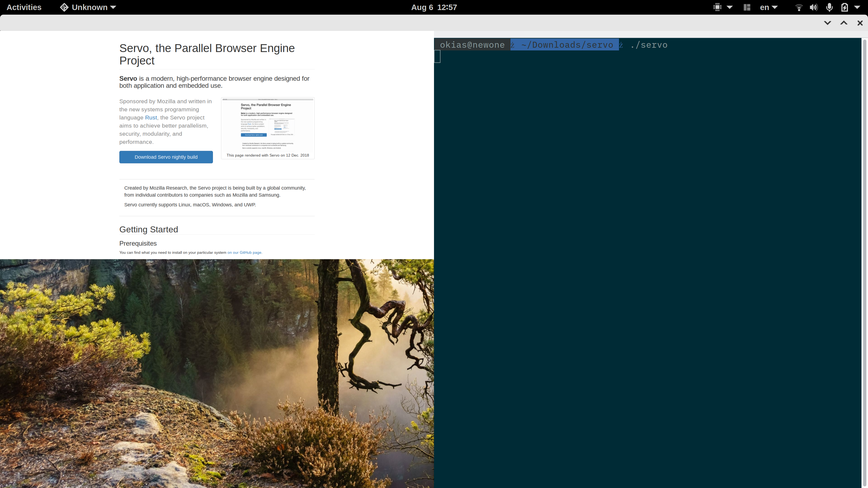The height and width of the screenshot is (488, 868).
Task: Click the paragraph beginning 'Created by Mozilla Research'
Action: pos(215,191)
